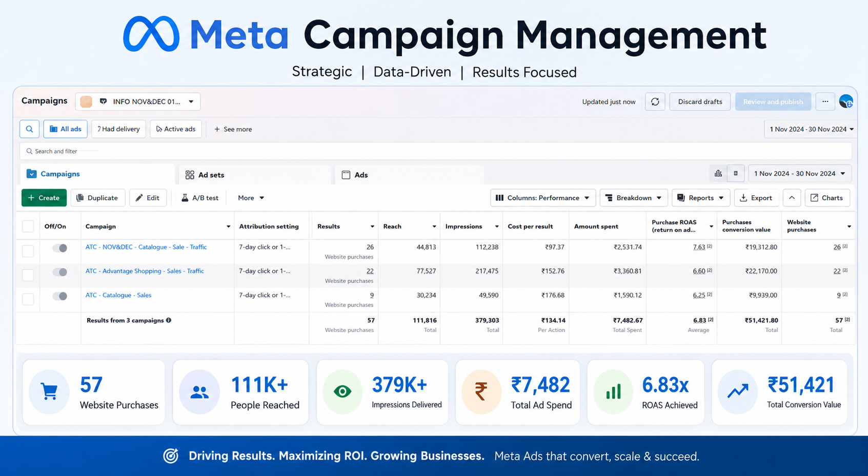Click Discard drafts
This screenshot has width=868, height=476.
[700, 101]
